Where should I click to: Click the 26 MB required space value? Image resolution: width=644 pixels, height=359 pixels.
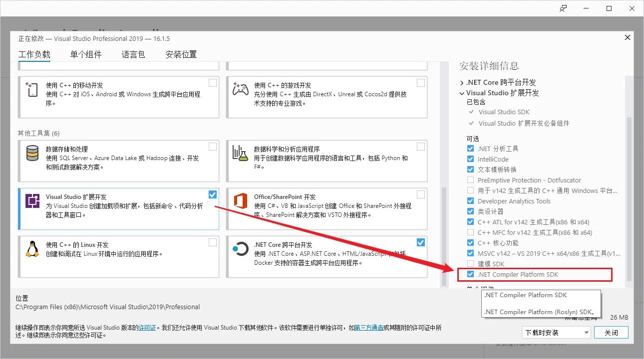point(619,318)
